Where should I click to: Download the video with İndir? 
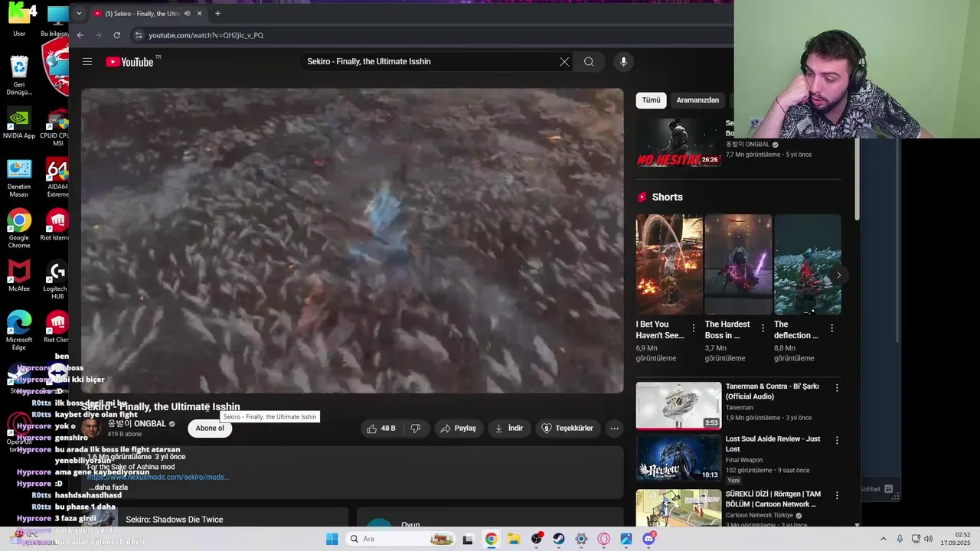509,429
